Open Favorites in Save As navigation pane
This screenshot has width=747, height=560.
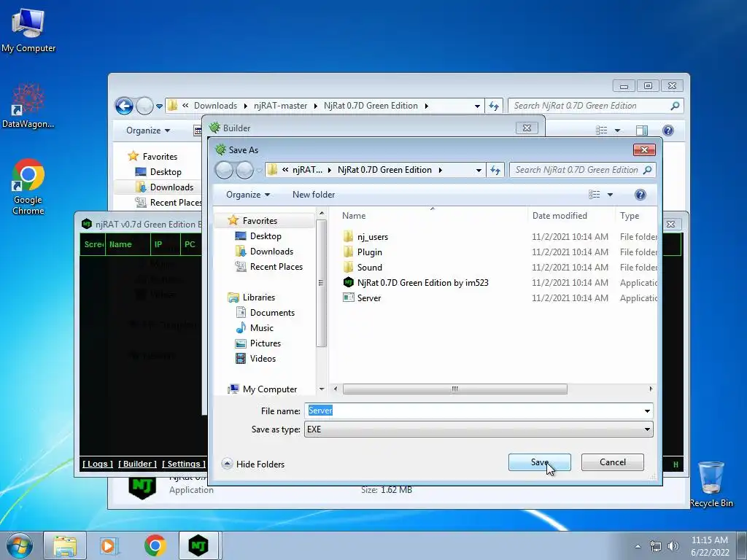click(x=260, y=220)
